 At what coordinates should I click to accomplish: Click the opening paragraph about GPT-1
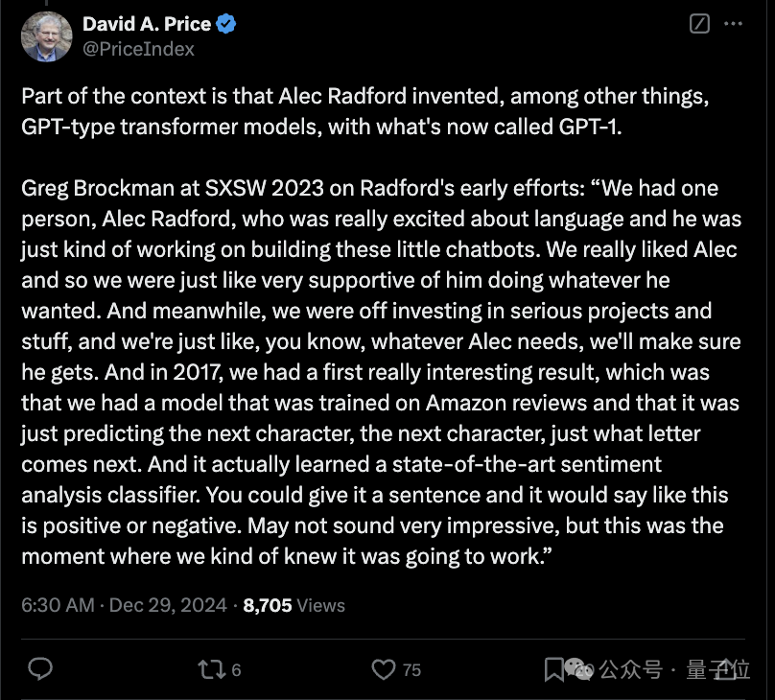click(364, 111)
